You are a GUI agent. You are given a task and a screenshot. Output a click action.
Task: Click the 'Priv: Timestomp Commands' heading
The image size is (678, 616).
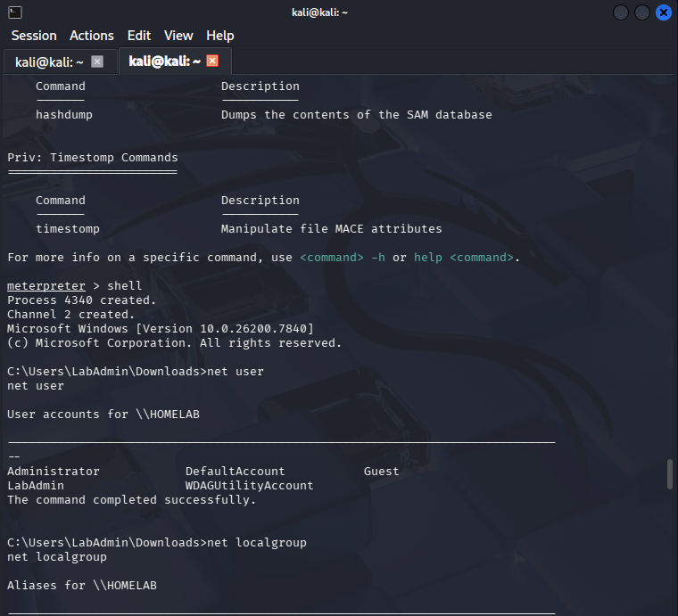93,158
